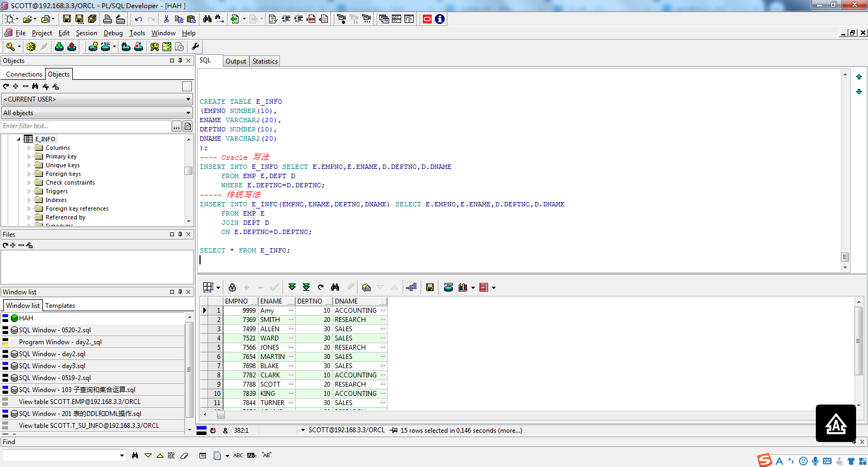Click the Rollback red arrow icon
This screenshot has height=467, width=868.
pyautogui.click(x=72, y=47)
